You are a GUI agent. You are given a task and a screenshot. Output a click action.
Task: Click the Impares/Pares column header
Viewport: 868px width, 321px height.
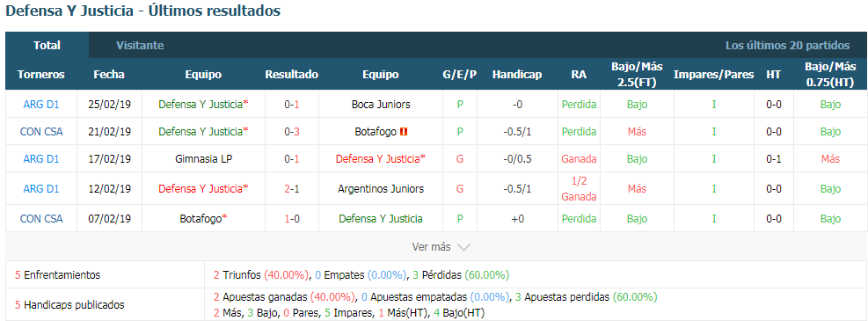pyautogui.click(x=713, y=74)
